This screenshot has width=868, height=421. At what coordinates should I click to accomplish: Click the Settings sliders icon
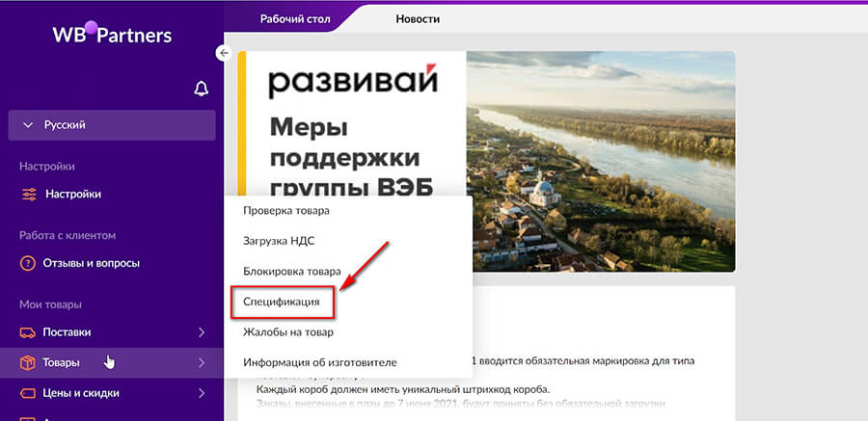click(29, 194)
